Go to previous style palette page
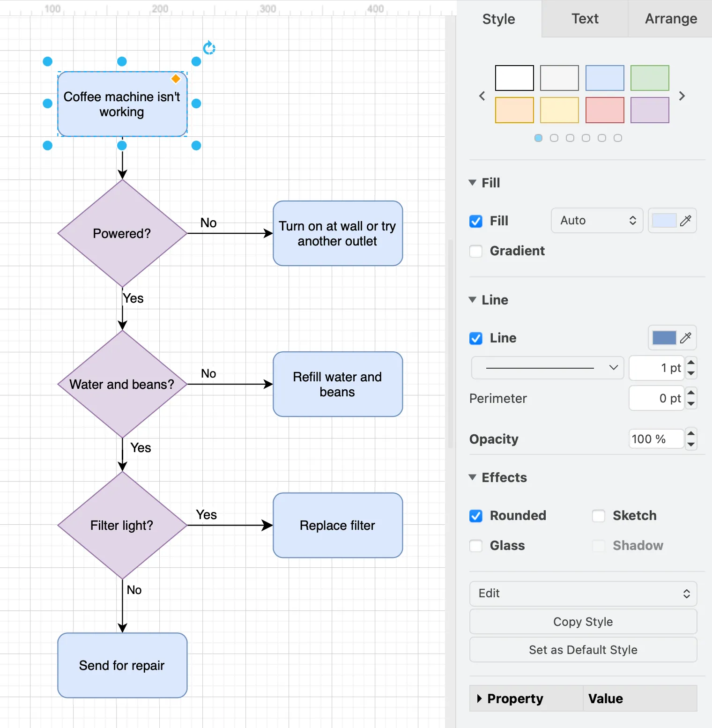This screenshot has height=728, width=712. pos(482,96)
